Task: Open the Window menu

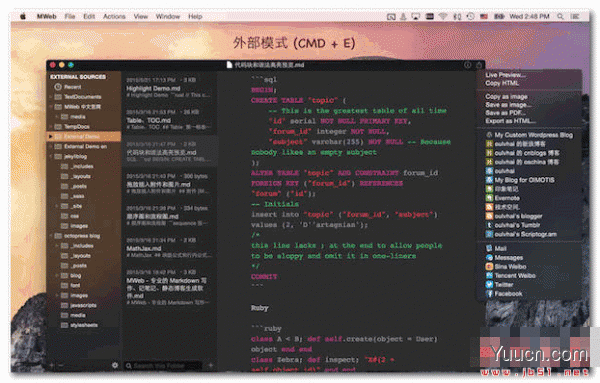Action: pos(168,16)
